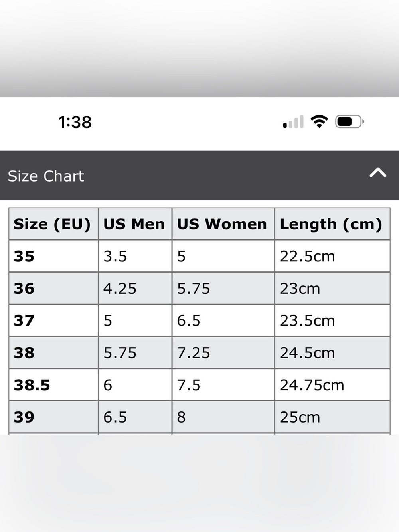Tap the Size Chart header bar
This screenshot has width=399, height=532.
199,175
